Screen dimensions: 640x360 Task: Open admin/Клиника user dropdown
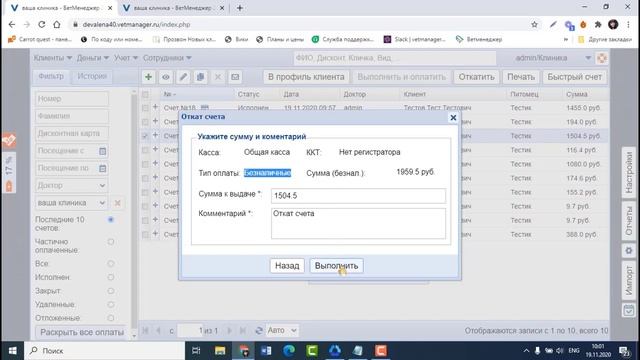pyautogui.click(x=588, y=58)
